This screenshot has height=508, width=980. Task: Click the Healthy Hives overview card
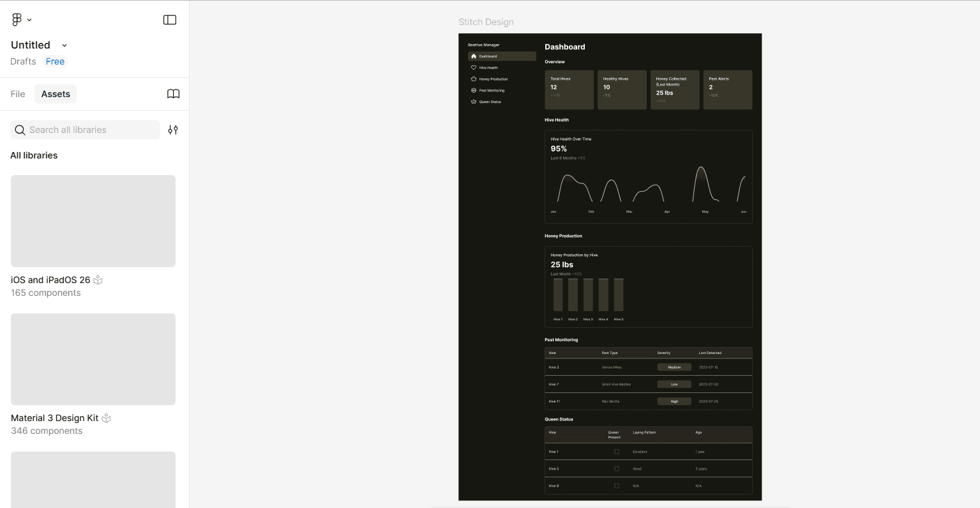[x=622, y=89]
